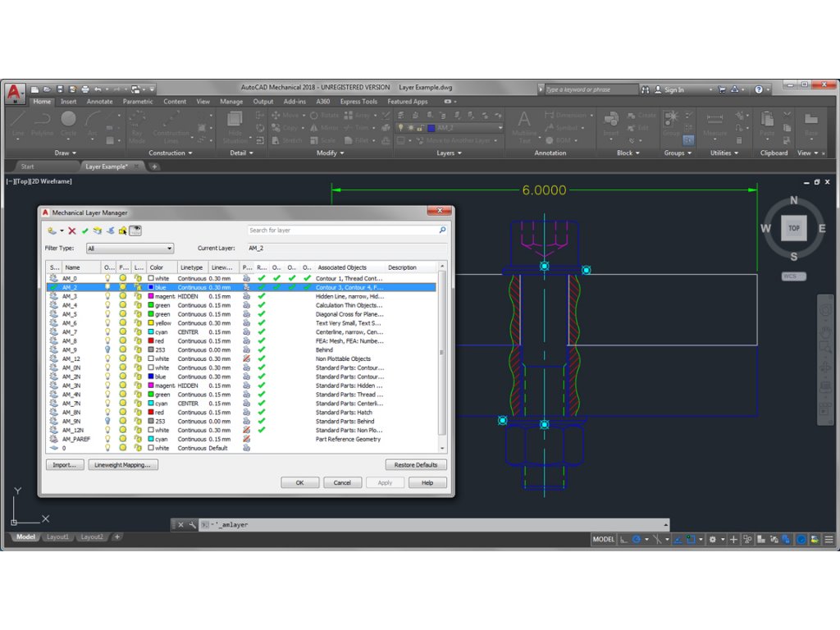840x630 pixels.
Task: Expand the Draw panel dropdown
Action: (x=66, y=153)
